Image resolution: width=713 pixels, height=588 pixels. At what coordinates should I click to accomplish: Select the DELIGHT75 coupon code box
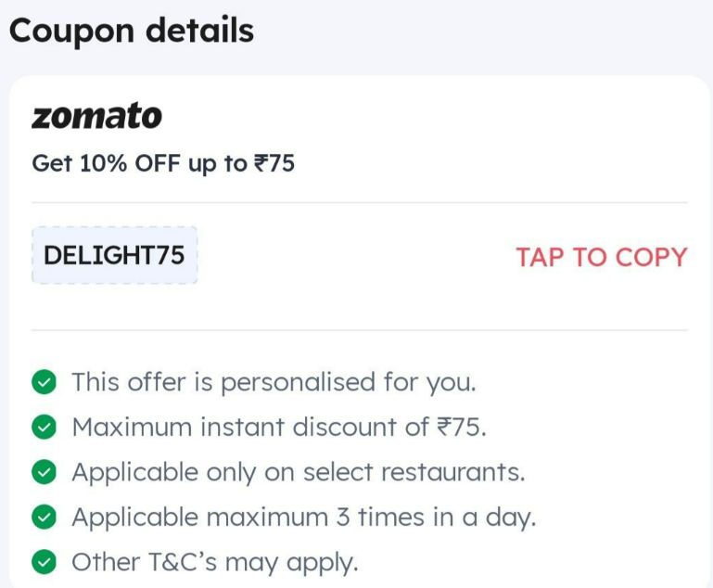pyautogui.click(x=115, y=255)
